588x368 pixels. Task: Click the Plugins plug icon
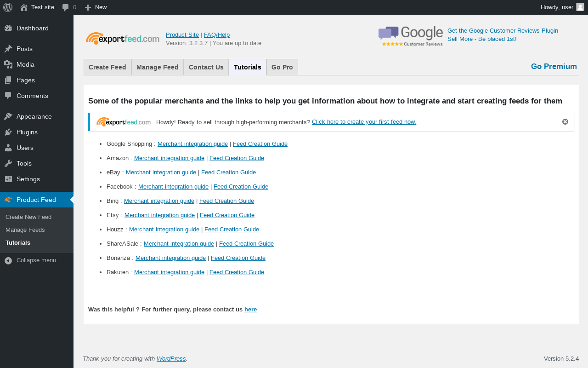pos(8,132)
